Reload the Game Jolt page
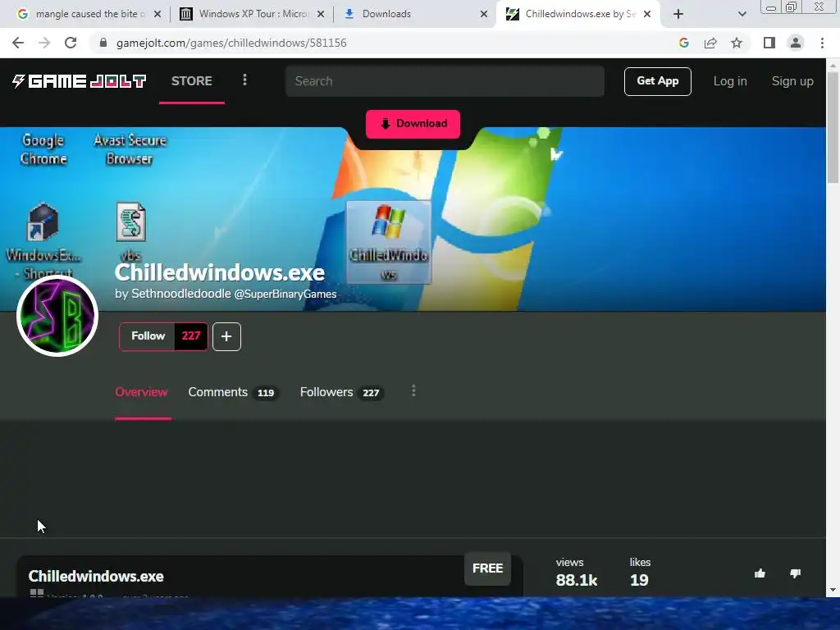Viewport: 840px width, 630px height. [71, 43]
